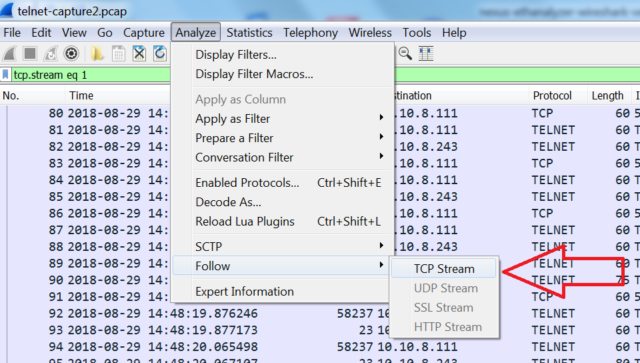Open the View menu
This screenshot has width=640, height=363.
(74, 33)
